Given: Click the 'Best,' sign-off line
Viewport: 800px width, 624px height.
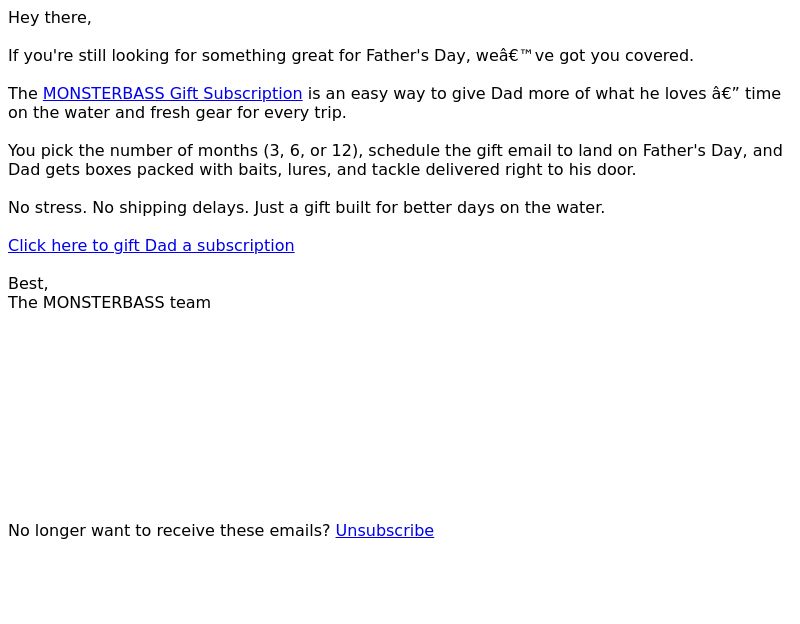Looking at the screenshot, I should click(28, 284).
